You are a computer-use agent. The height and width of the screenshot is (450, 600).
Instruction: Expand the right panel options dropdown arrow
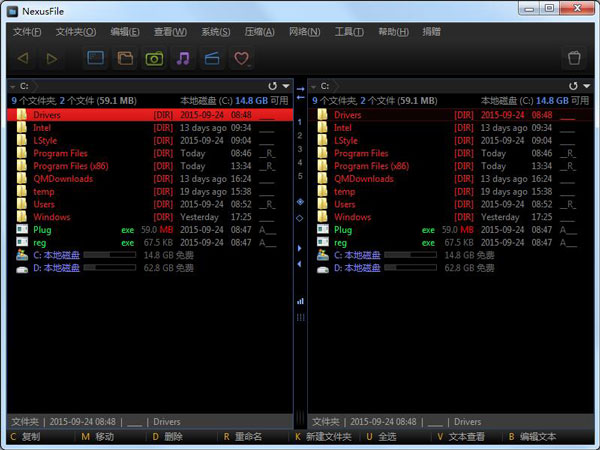click(587, 86)
